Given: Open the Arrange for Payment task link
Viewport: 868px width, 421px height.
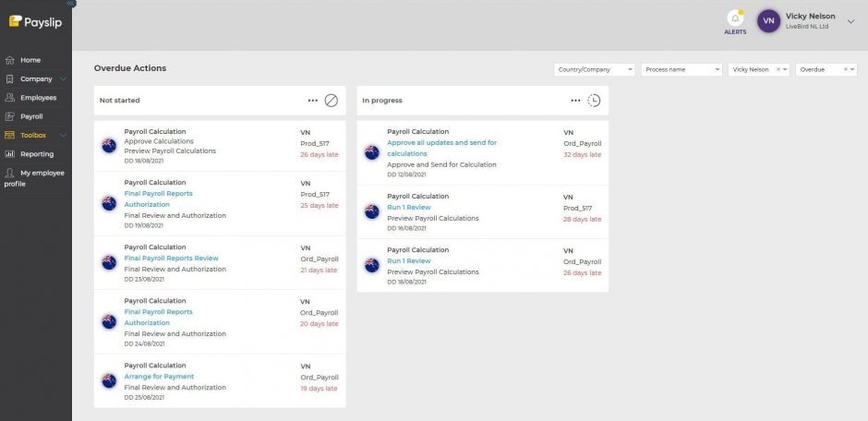Looking at the screenshot, I should coord(159,377).
